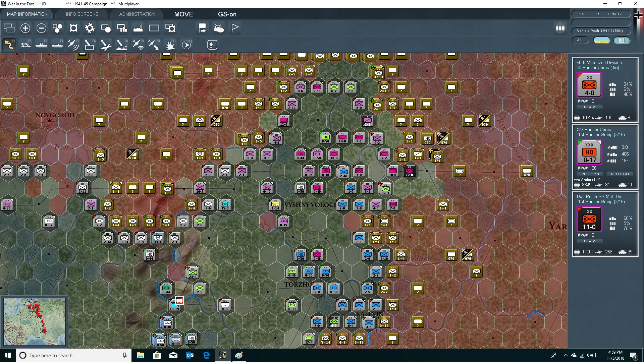Zoom out with the minus icon
This screenshot has width=644, height=362.
pos(41,28)
